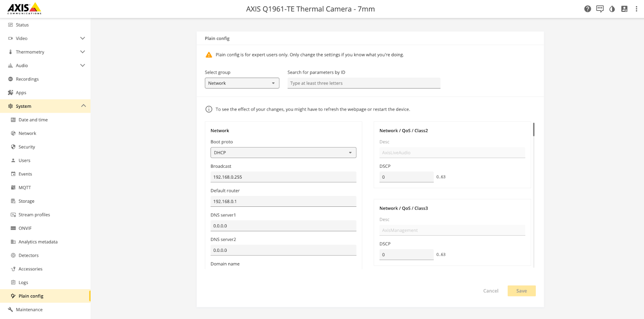Image resolution: width=644 pixels, height=319 pixels.
Task: Open the Date and time page label
Action: (x=33, y=120)
